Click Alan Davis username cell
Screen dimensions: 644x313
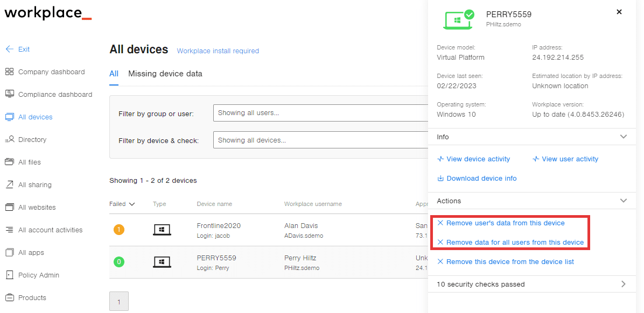click(301, 226)
